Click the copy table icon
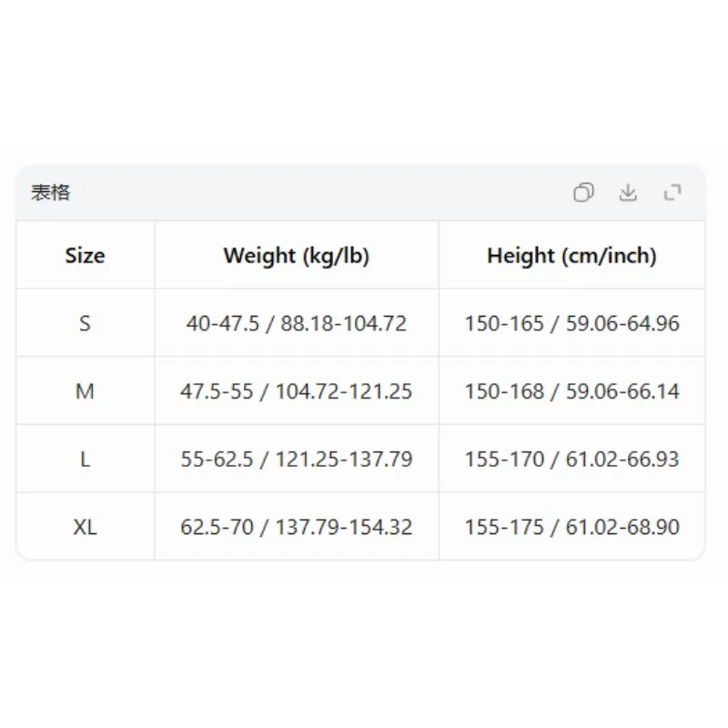Image resolution: width=728 pixels, height=728 pixels. click(x=583, y=192)
